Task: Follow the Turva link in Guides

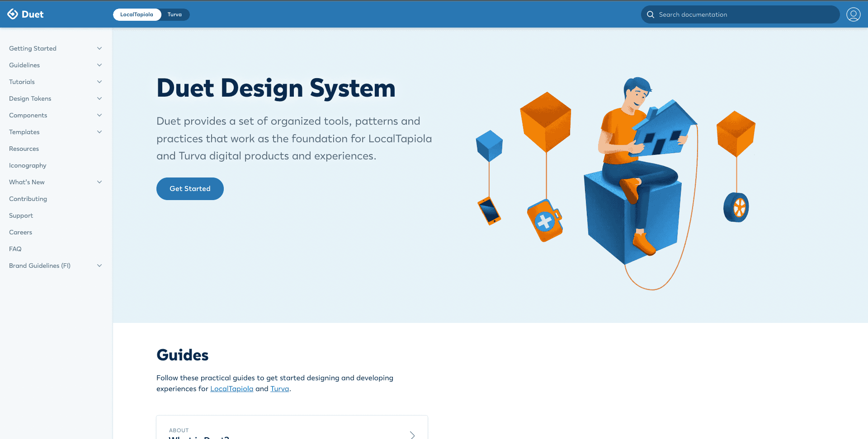Action: coord(279,388)
